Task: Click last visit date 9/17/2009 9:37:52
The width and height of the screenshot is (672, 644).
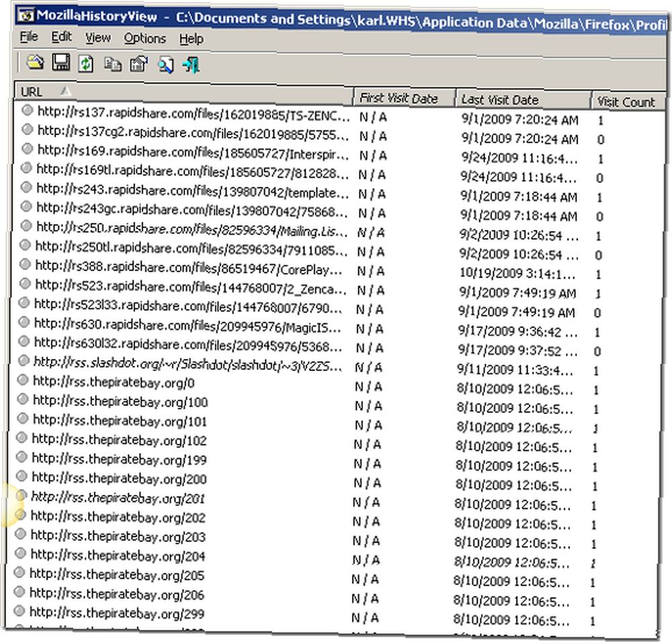Action: 517,351
